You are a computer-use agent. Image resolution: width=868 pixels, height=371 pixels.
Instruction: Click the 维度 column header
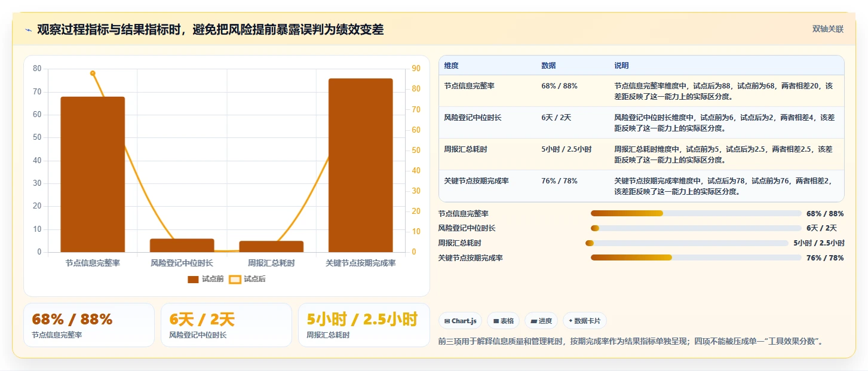coord(452,66)
